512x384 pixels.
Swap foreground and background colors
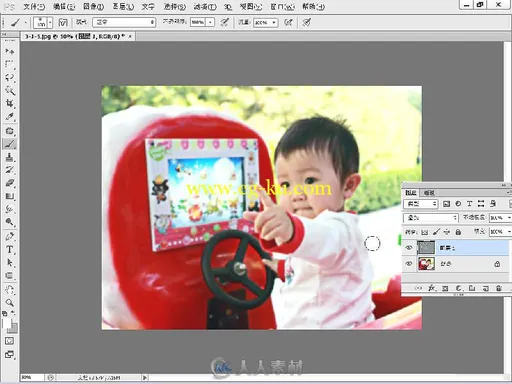pyautogui.click(x=13, y=313)
